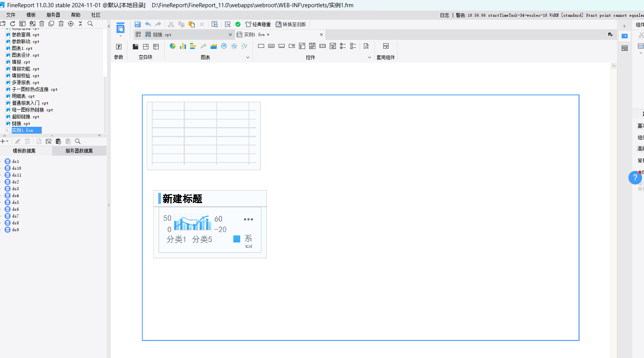Open the 服务器 menu
This screenshot has height=358, width=644.
pyautogui.click(x=54, y=15)
